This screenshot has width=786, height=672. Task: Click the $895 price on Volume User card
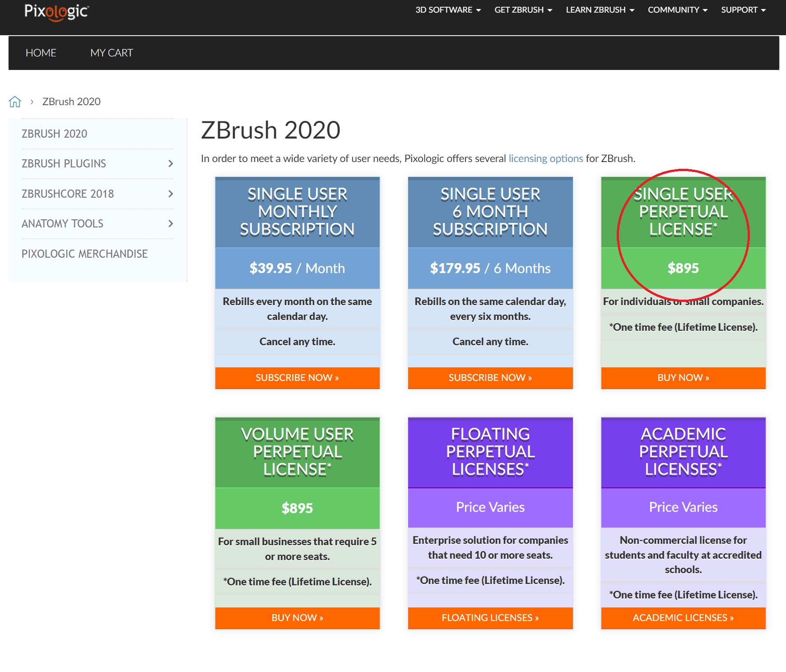298,509
